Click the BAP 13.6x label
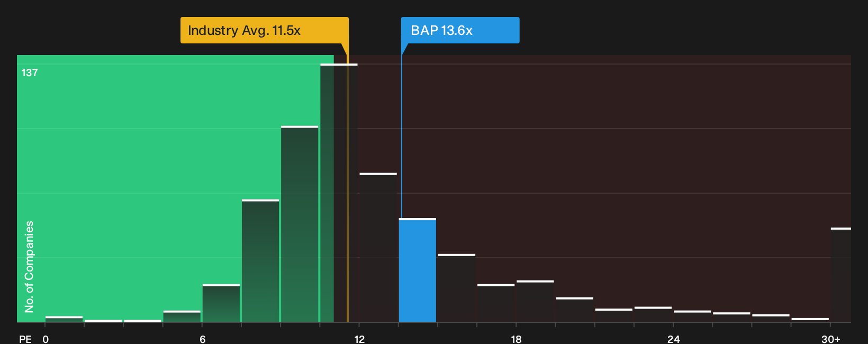This screenshot has height=344, width=868. [x=460, y=30]
